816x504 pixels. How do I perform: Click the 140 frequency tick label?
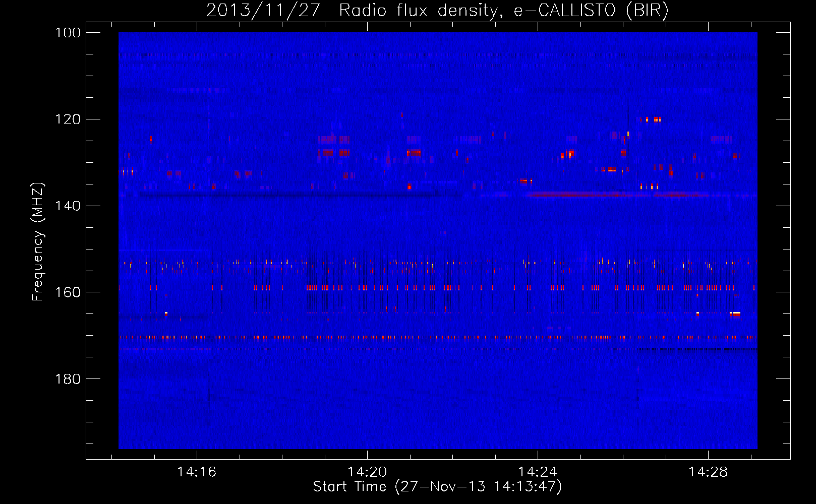[x=68, y=206]
